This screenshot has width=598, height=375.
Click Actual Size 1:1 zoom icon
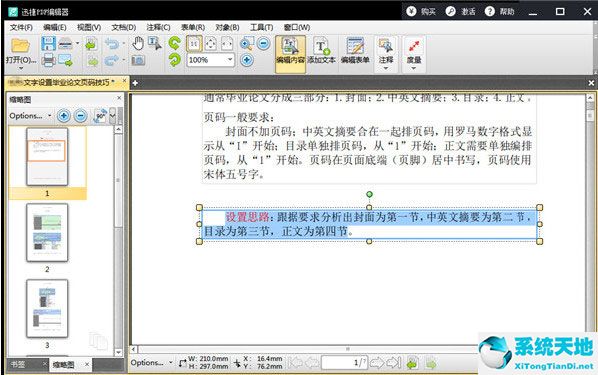pos(194,43)
